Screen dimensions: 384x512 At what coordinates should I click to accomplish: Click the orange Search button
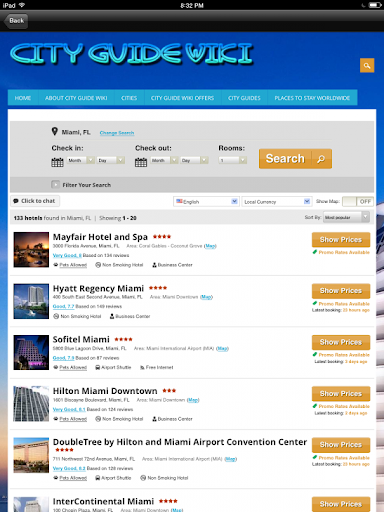click(295, 159)
